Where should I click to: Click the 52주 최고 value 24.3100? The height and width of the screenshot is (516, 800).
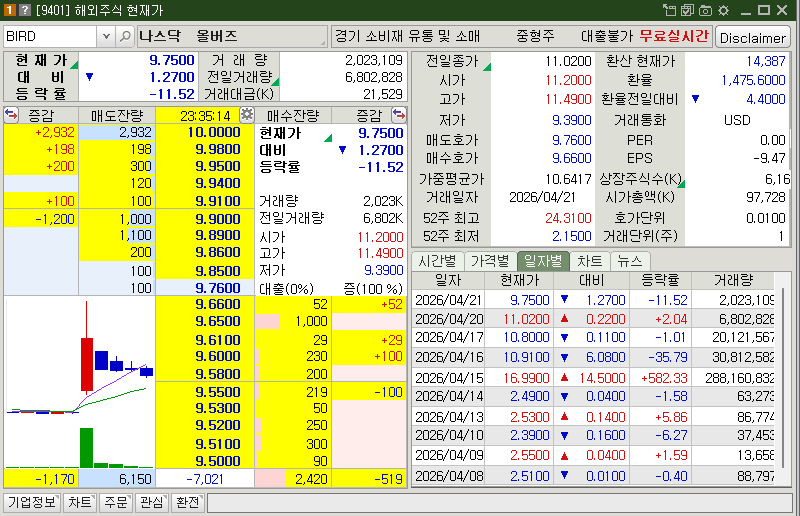(x=568, y=218)
